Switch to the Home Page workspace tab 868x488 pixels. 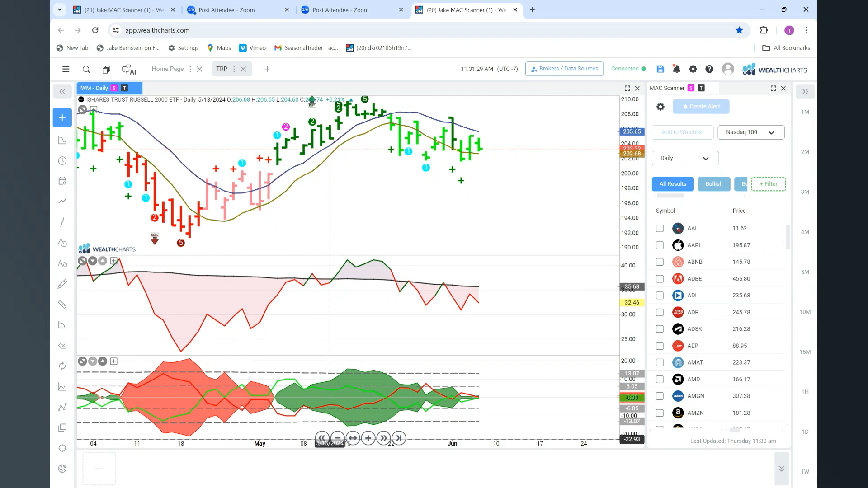click(168, 69)
